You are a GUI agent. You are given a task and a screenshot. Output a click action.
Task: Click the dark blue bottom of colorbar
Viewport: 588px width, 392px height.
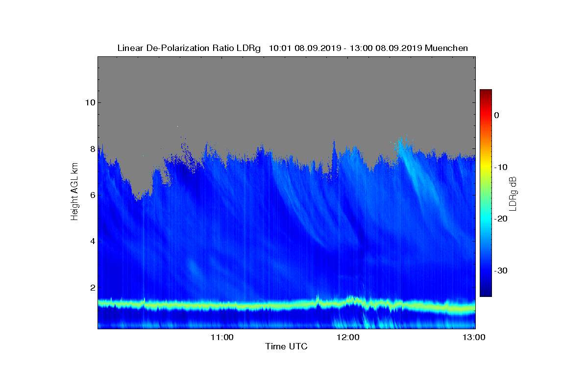coord(486,294)
